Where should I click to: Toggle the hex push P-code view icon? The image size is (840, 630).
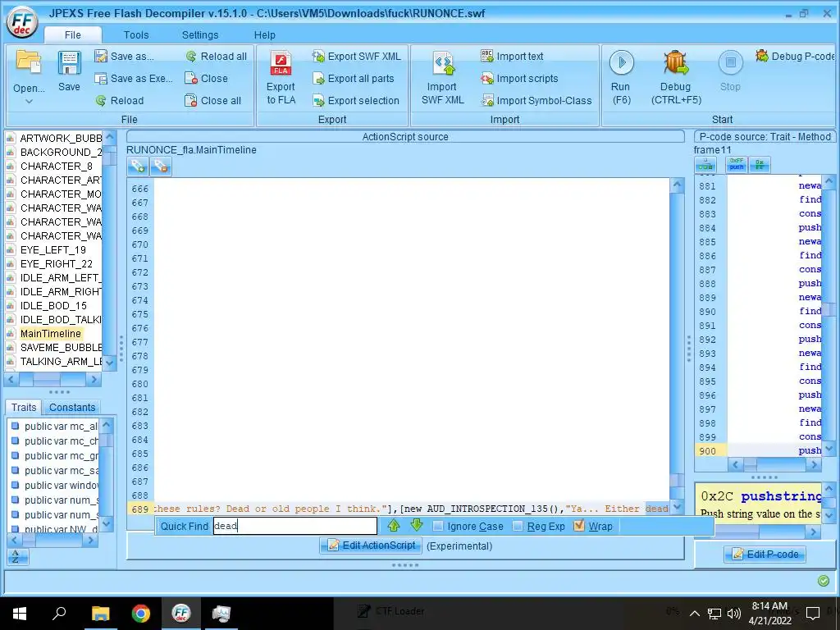tap(737, 165)
